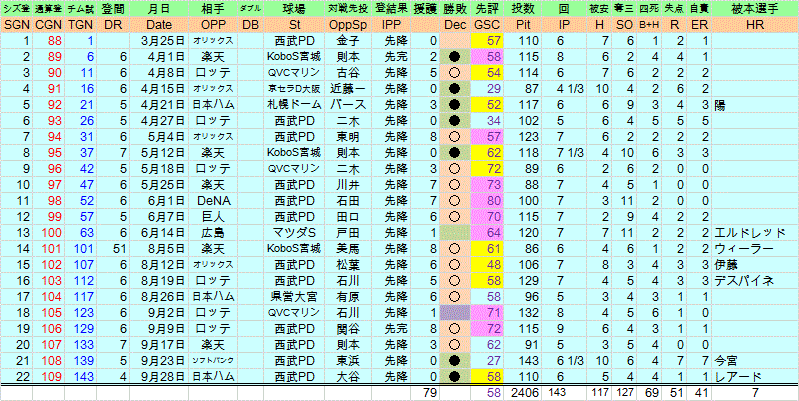This screenshot has height=401, width=799.
Task: Select the TGN value 63
Action: [85, 232]
